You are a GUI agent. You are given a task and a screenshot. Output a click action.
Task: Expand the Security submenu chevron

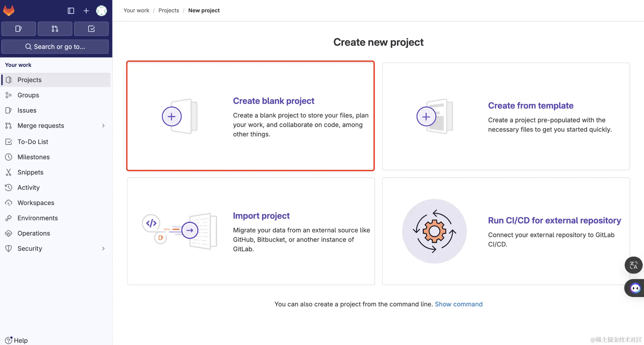coord(103,248)
